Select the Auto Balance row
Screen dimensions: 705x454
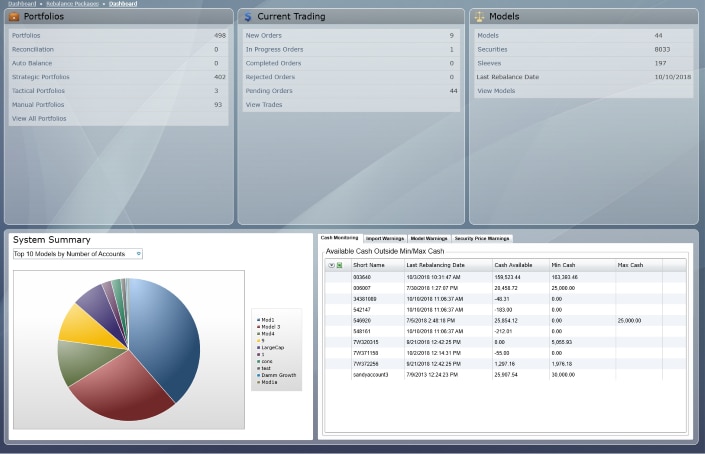click(x=119, y=63)
